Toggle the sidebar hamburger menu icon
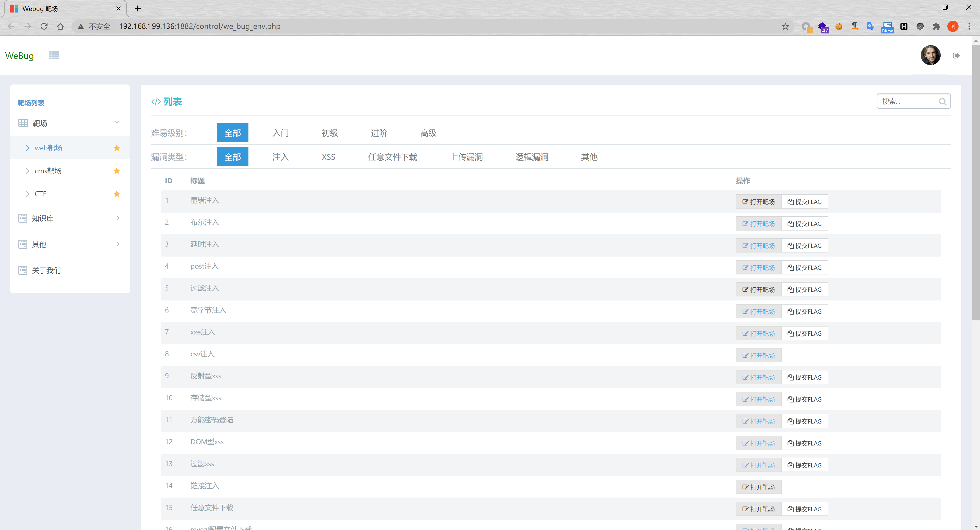The width and height of the screenshot is (980, 530). [54, 56]
